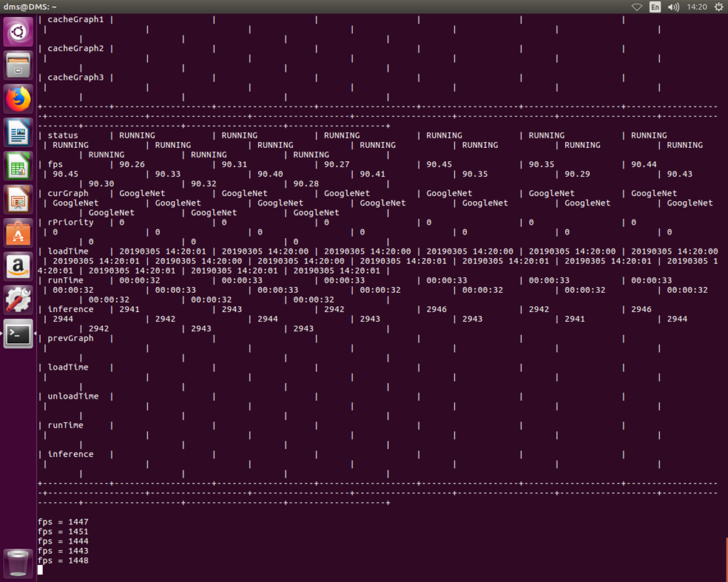The image size is (728, 582).
Task: Open the Files file manager
Action: (x=18, y=65)
